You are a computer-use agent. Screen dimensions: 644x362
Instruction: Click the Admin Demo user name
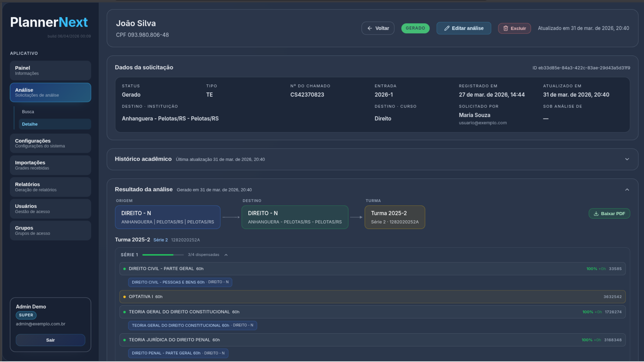click(31, 307)
